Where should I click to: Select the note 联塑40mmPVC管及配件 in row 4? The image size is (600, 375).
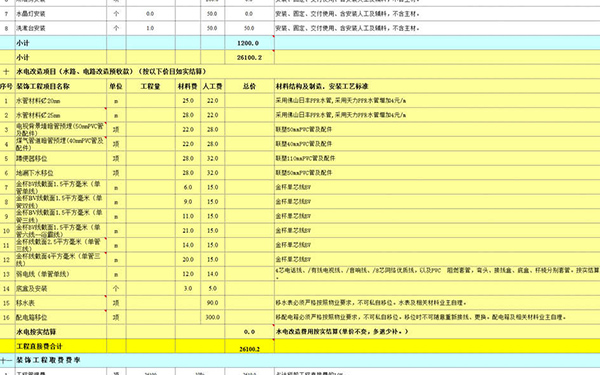(304, 143)
